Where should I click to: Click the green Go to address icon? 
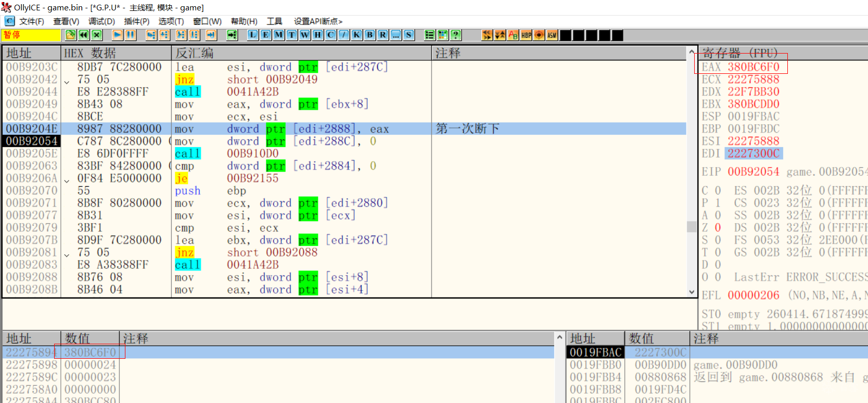232,35
